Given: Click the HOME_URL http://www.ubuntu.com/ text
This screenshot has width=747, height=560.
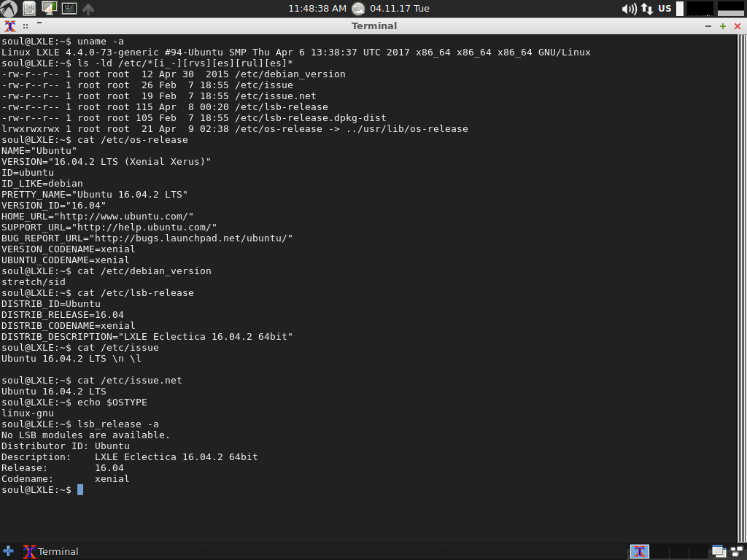Looking at the screenshot, I should click(x=124, y=217).
